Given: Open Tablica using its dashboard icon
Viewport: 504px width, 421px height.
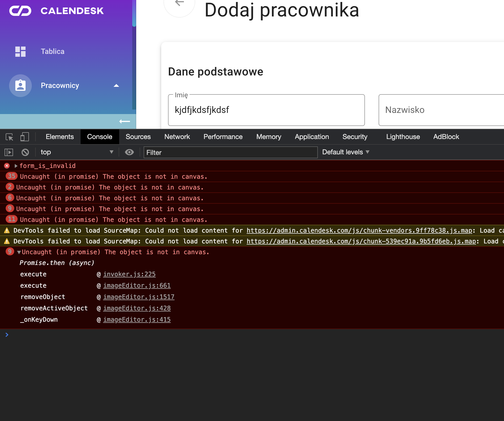Looking at the screenshot, I should (x=20, y=51).
